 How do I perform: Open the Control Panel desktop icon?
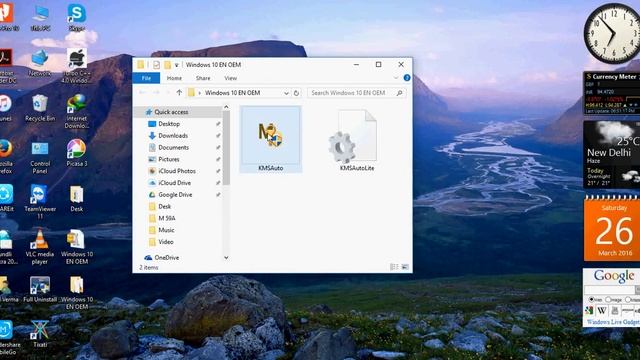pos(40,157)
